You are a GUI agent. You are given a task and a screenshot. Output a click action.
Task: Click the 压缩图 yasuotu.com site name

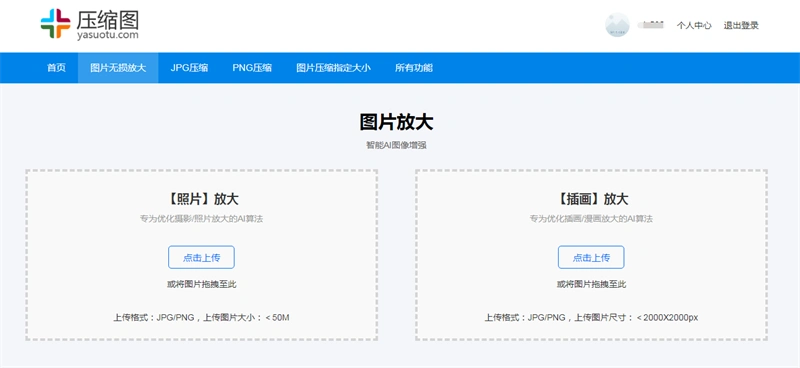click(108, 25)
